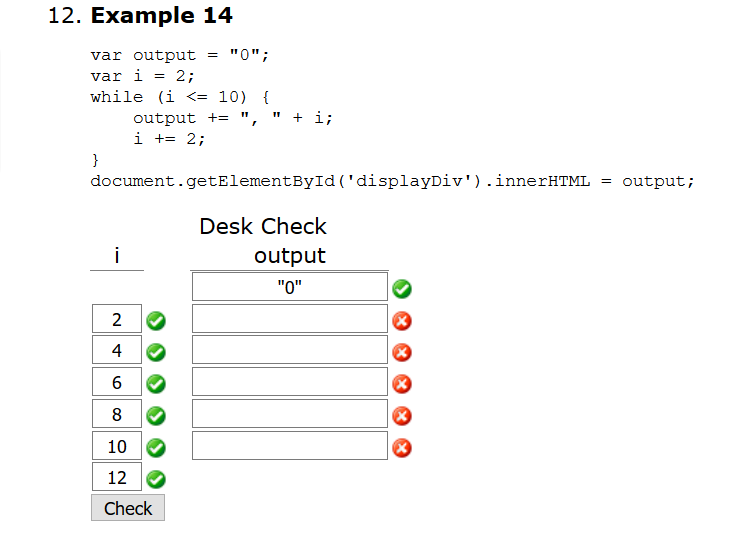Viewport: 730px width, 553px height.
Task: Select the i input field containing 2
Action: click(117, 319)
